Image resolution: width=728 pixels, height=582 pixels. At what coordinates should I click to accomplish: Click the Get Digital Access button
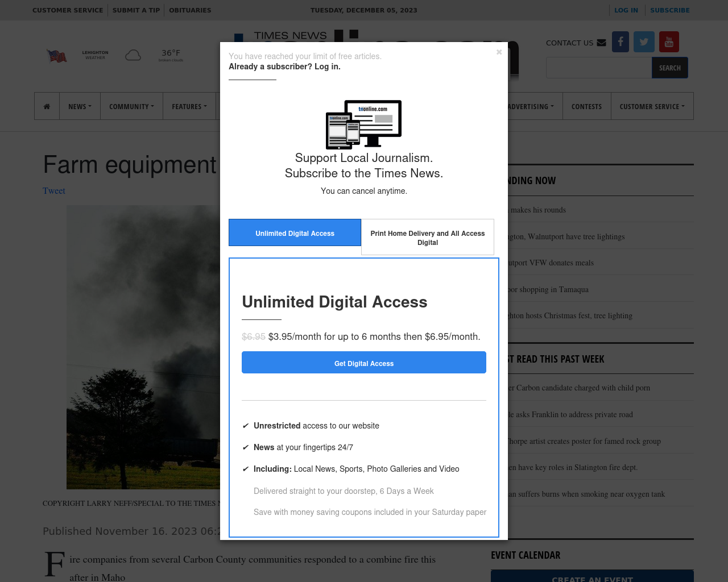coord(364,363)
